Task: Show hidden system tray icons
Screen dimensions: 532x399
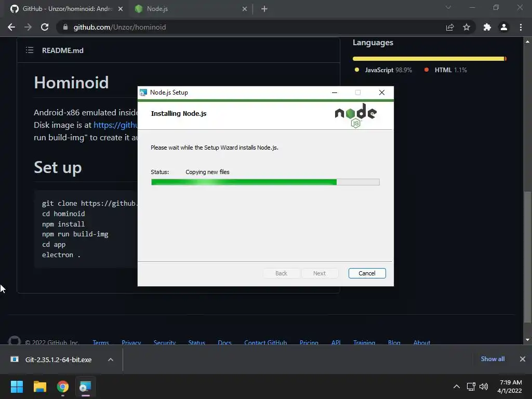Action: 457,387
